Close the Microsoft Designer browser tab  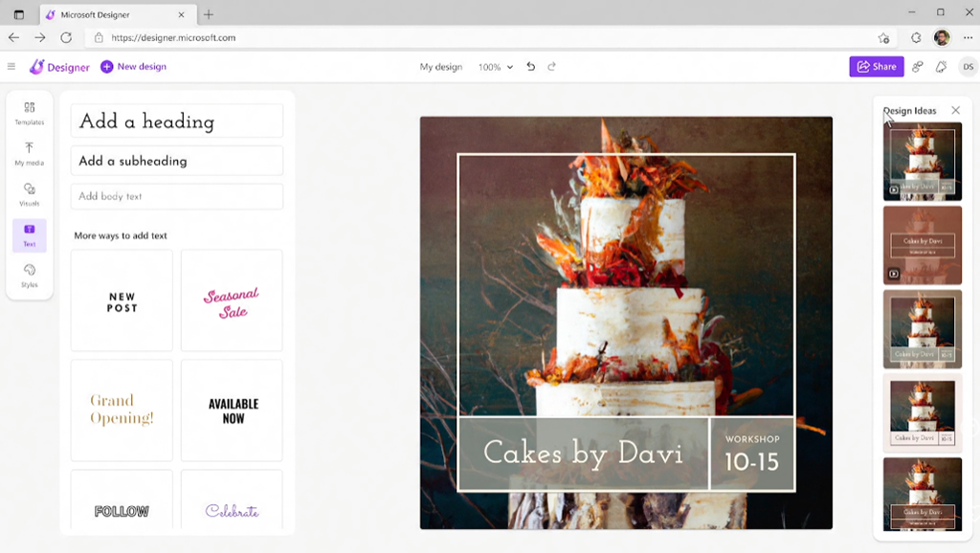tap(181, 14)
